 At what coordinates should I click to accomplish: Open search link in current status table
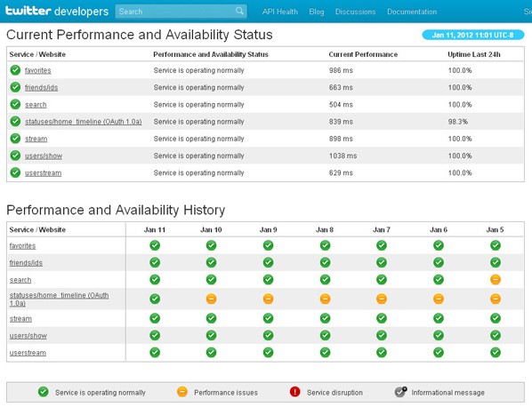tap(36, 105)
